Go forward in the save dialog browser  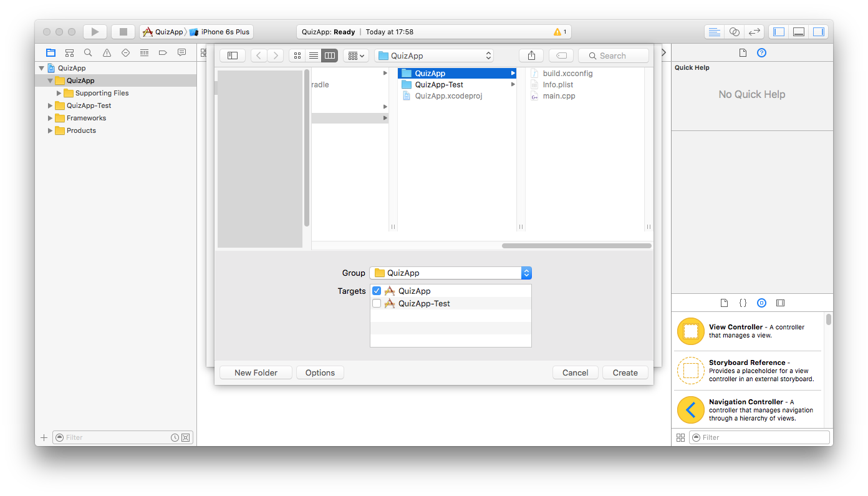coord(276,56)
